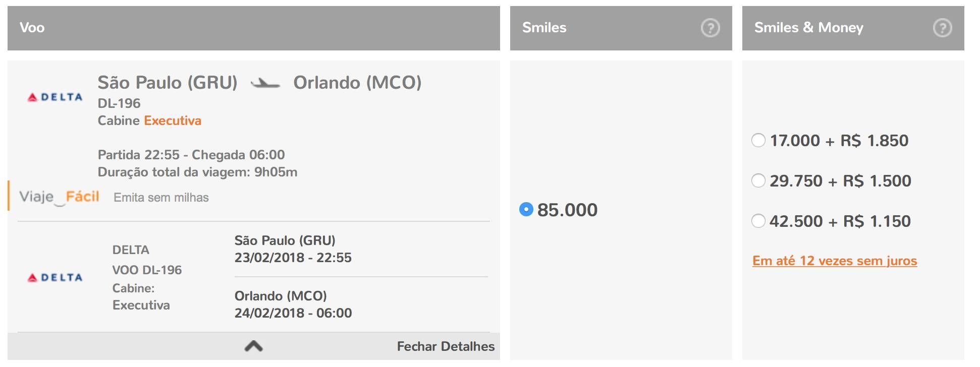980x367 pixels.
Task: Click Fechar Detalhes to hide details
Action: point(446,346)
